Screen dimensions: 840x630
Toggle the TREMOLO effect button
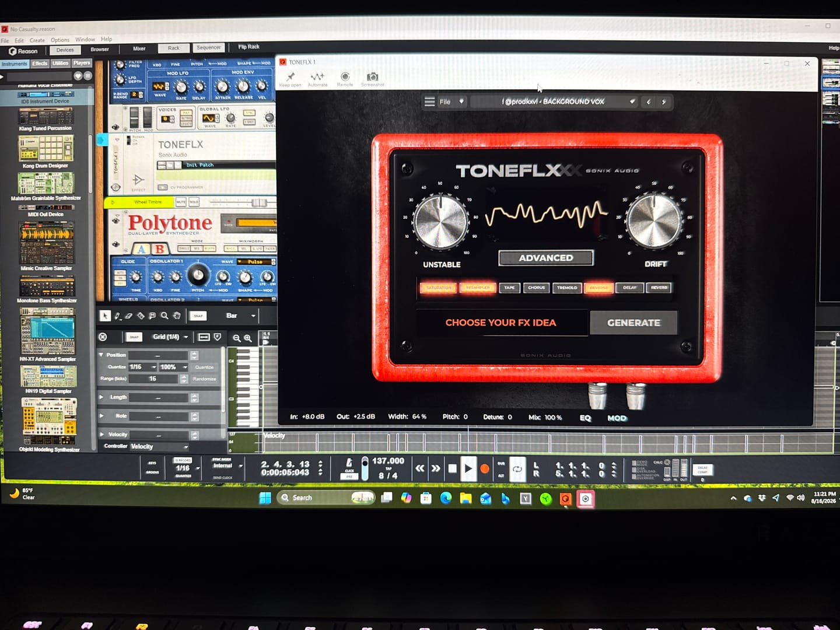point(567,288)
